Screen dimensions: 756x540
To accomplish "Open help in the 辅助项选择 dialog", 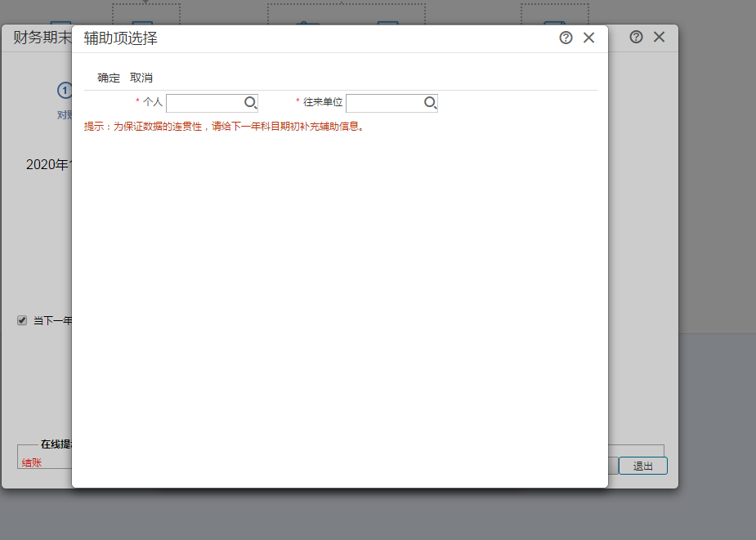I will 566,38.
